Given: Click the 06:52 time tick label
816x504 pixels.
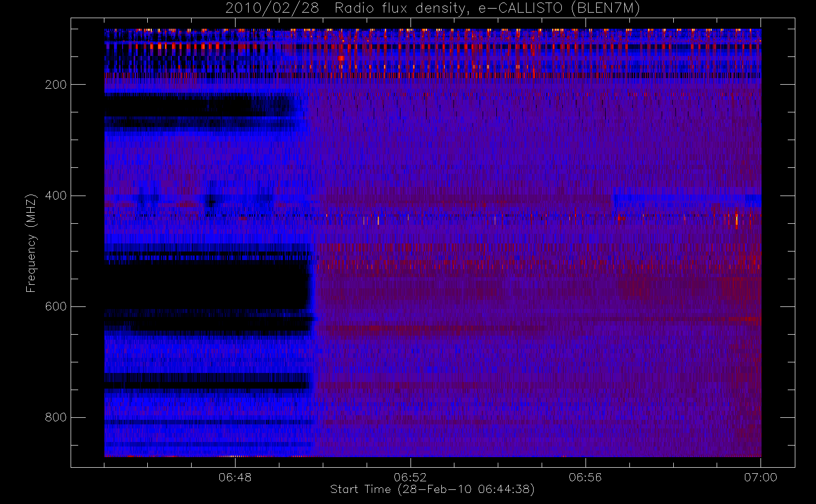Looking at the screenshot, I should click(x=410, y=477).
